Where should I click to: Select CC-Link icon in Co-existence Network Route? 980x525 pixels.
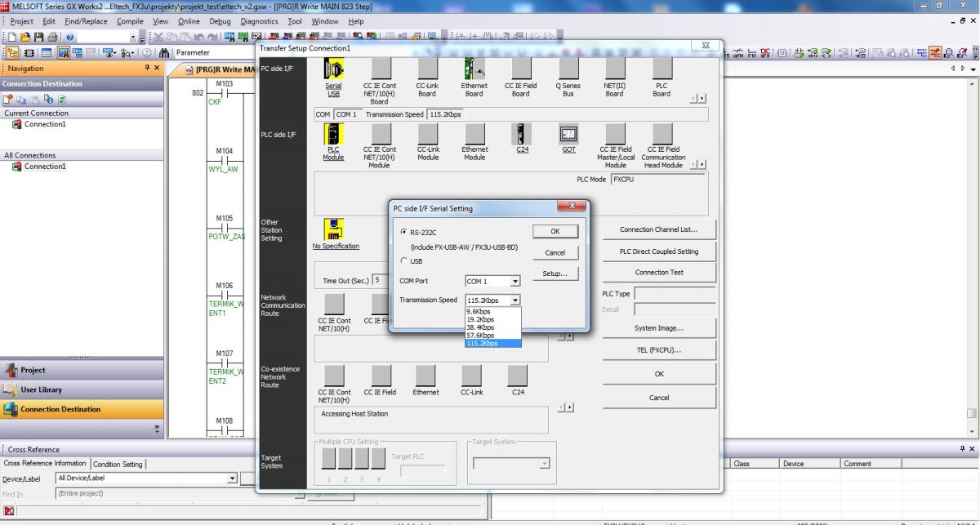471,376
